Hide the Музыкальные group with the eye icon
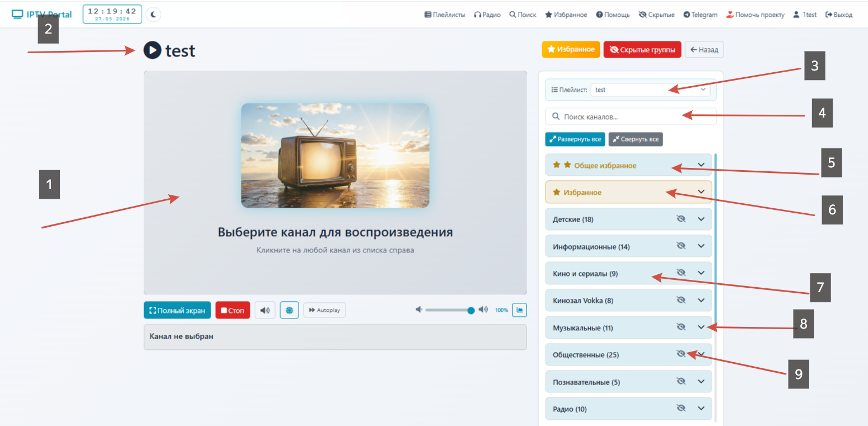 tap(681, 327)
